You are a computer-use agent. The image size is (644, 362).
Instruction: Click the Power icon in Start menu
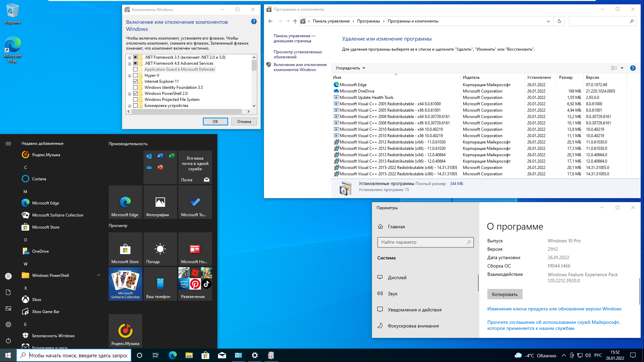coord(8,341)
